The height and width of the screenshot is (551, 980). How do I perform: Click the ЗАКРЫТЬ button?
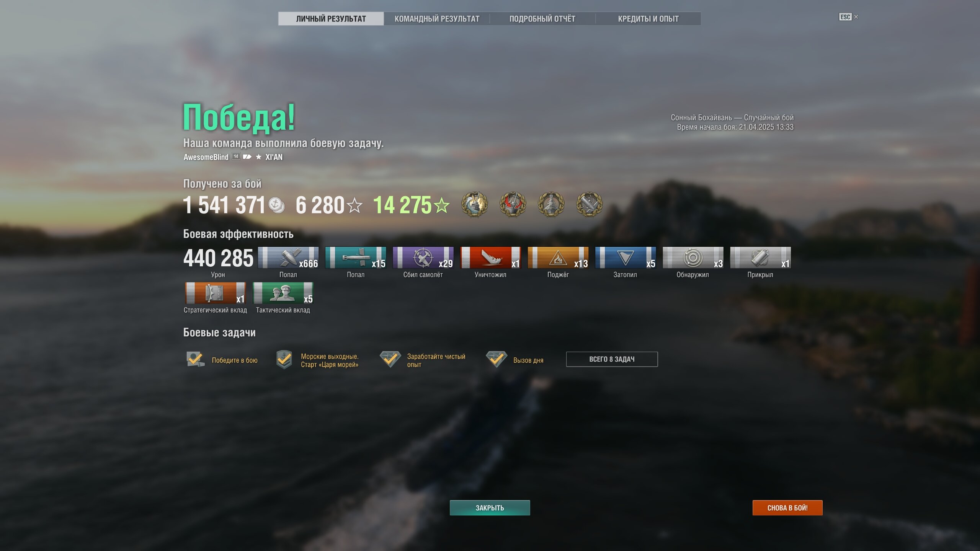pos(490,508)
